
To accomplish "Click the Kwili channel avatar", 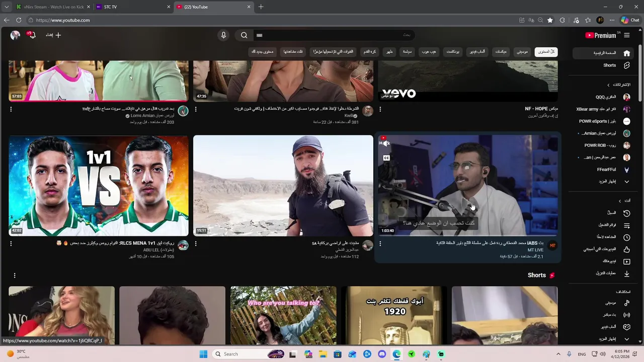I will pyautogui.click(x=368, y=111).
